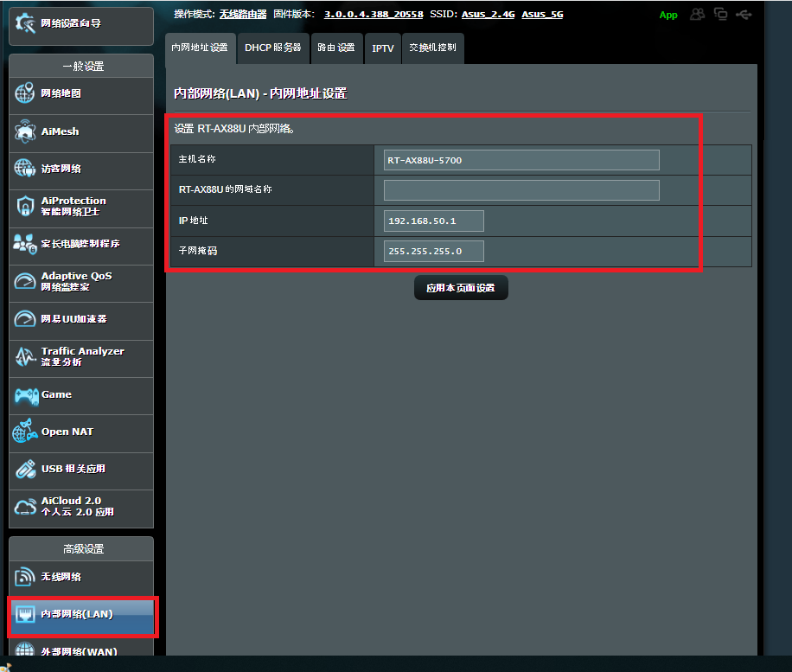The height and width of the screenshot is (672, 792).
Task: Open the Open NAT sidebar item
Action: [x=67, y=432]
